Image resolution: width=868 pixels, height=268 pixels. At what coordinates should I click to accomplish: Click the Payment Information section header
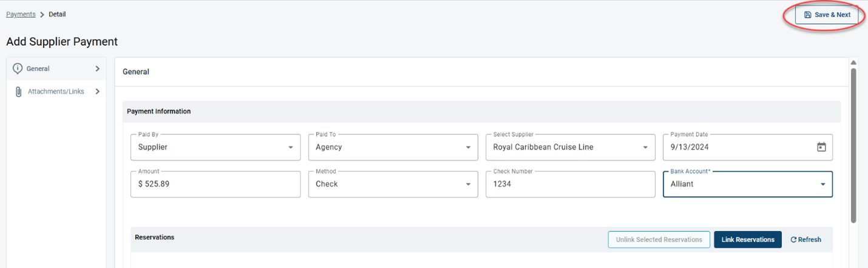click(481, 111)
